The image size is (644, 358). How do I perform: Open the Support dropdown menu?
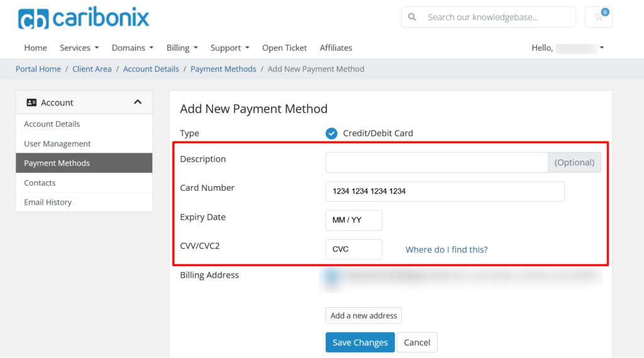[230, 48]
